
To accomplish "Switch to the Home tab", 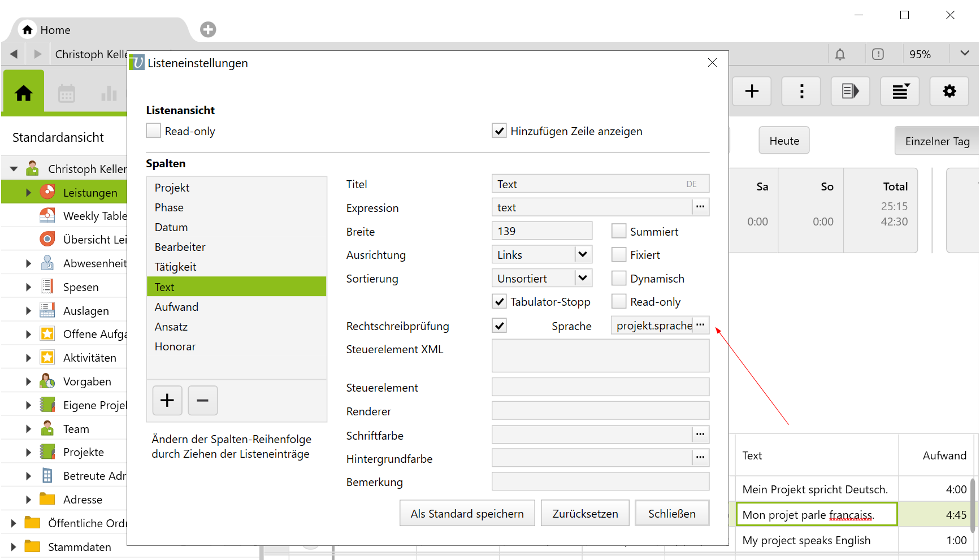I will point(55,30).
